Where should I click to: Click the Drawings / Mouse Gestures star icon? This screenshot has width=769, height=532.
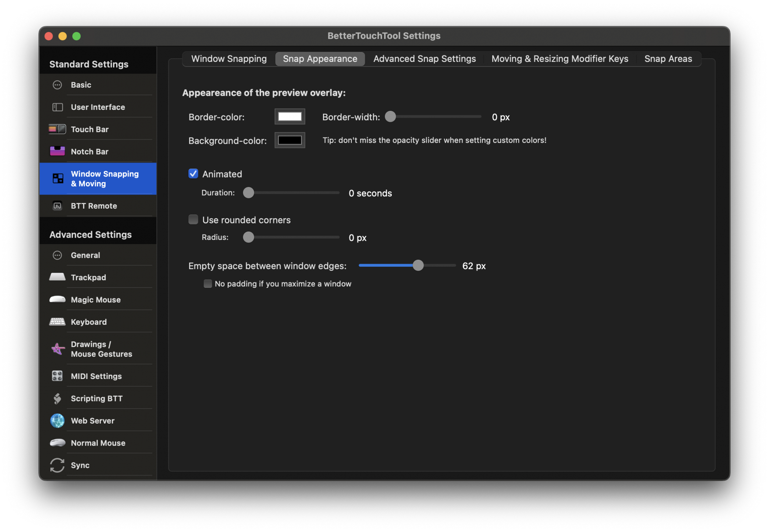pos(58,349)
